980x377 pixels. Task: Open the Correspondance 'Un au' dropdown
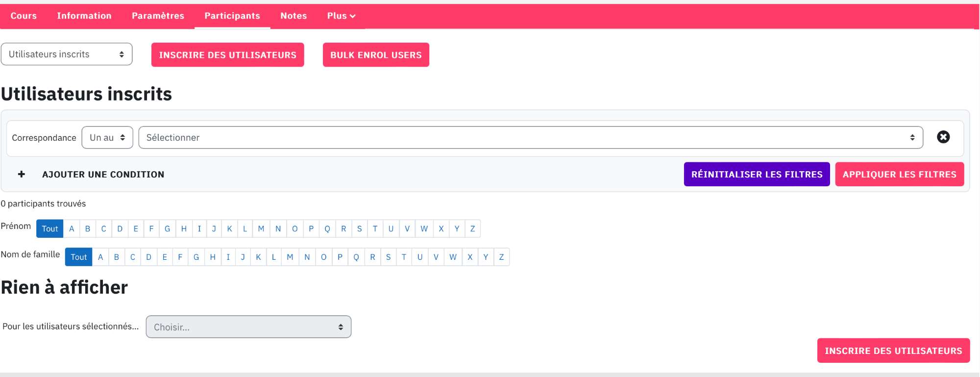(x=107, y=138)
